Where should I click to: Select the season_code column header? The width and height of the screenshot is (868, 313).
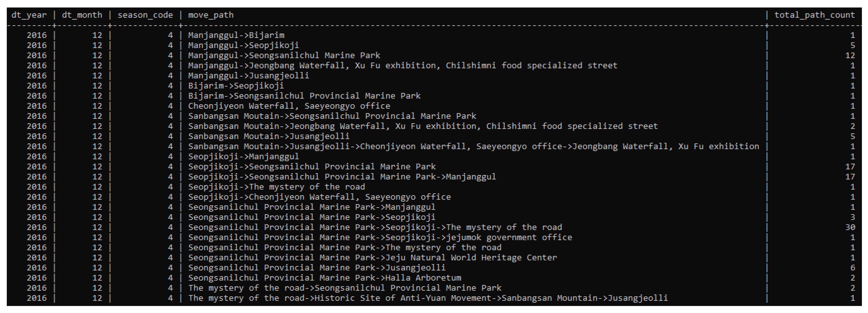145,15
